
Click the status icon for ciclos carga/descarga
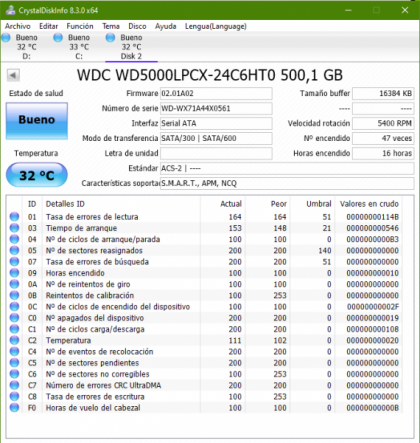click(14, 329)
